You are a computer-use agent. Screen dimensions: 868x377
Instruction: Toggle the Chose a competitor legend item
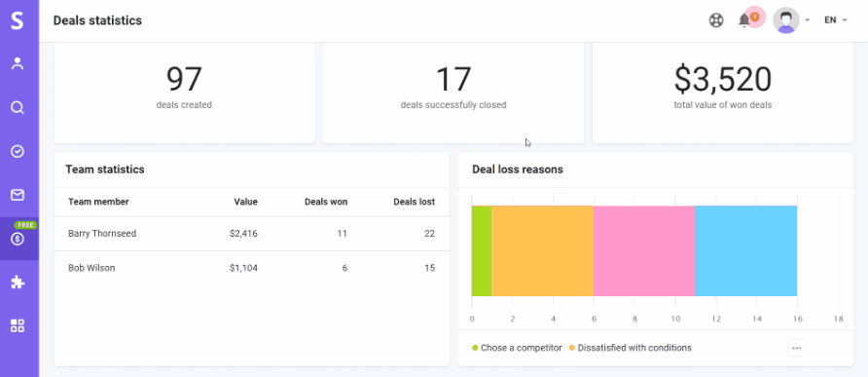click(x=517, y=348)
